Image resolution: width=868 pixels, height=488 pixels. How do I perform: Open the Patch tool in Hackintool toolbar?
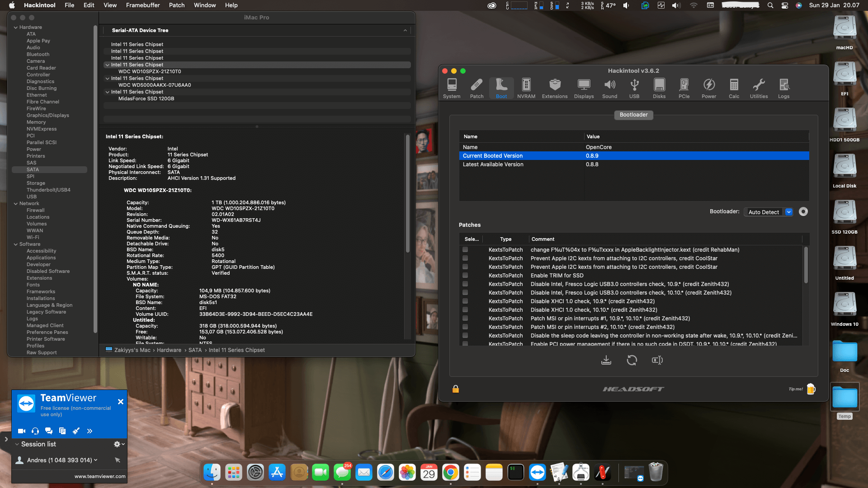pyautogui.click(x=476, y=89)
